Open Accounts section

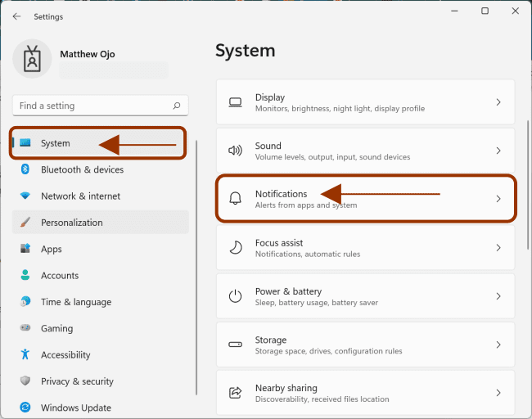[101, 275]
